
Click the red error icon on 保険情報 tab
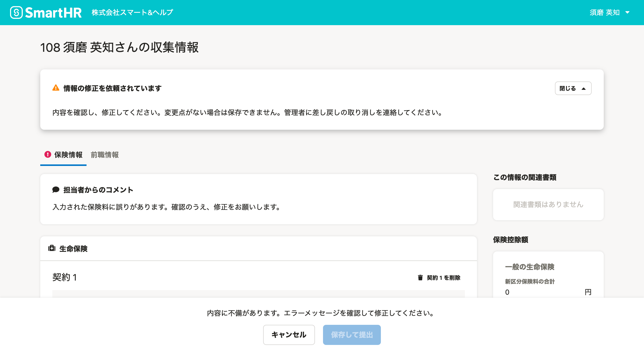48,154
